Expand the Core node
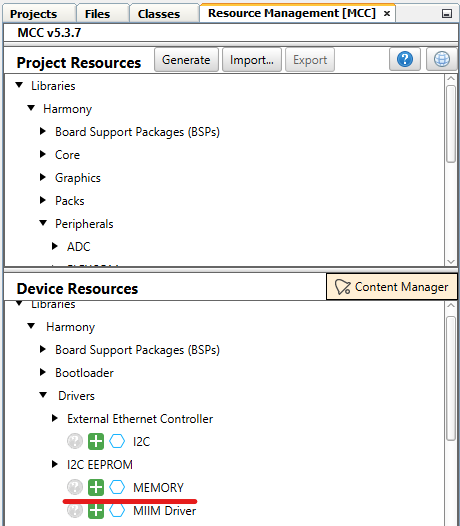The image size is (460, 526). pos(43,154)
